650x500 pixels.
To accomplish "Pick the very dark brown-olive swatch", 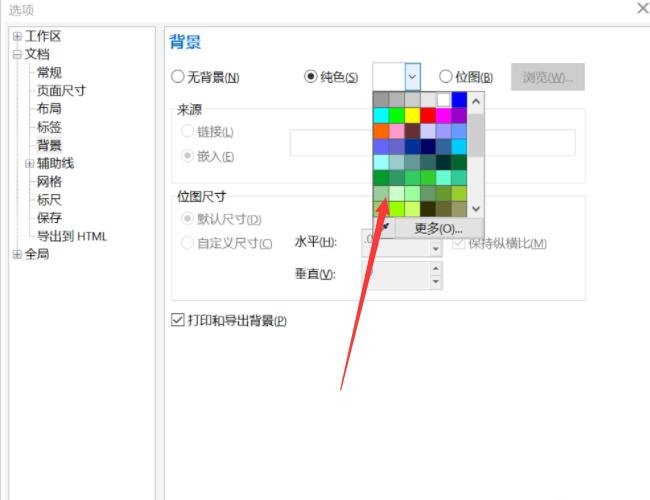I will click(x=428, y=209).
